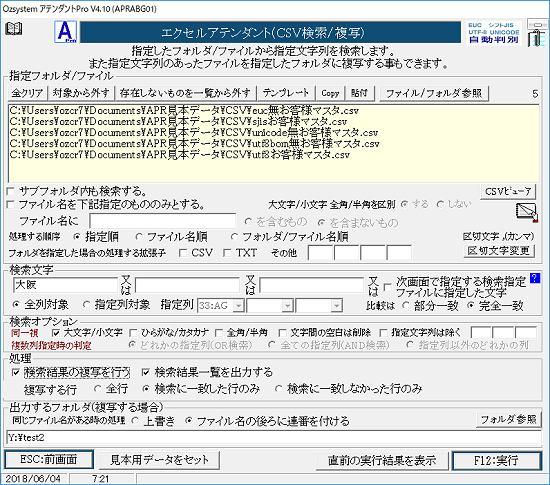Viewport: 550px width, 485px height.
Task: Enable サブフォルダ内も検索する checkbox
Action: (11, 191)
